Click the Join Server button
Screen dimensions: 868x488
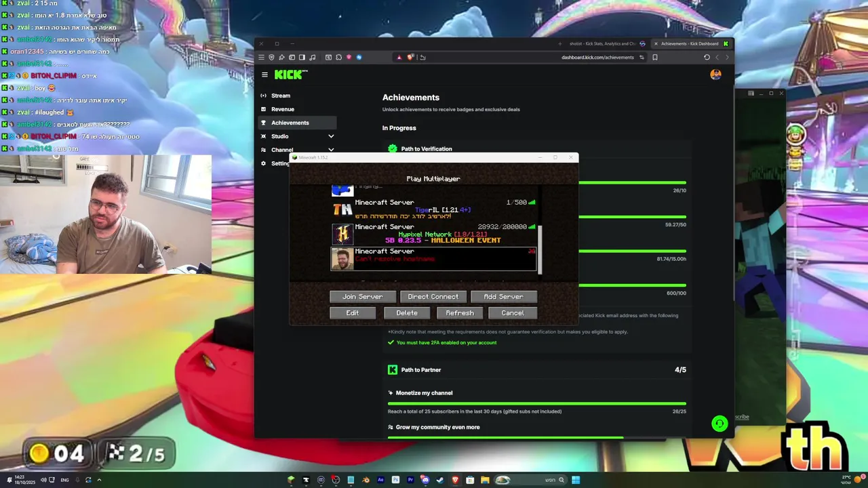coord(362,296)
